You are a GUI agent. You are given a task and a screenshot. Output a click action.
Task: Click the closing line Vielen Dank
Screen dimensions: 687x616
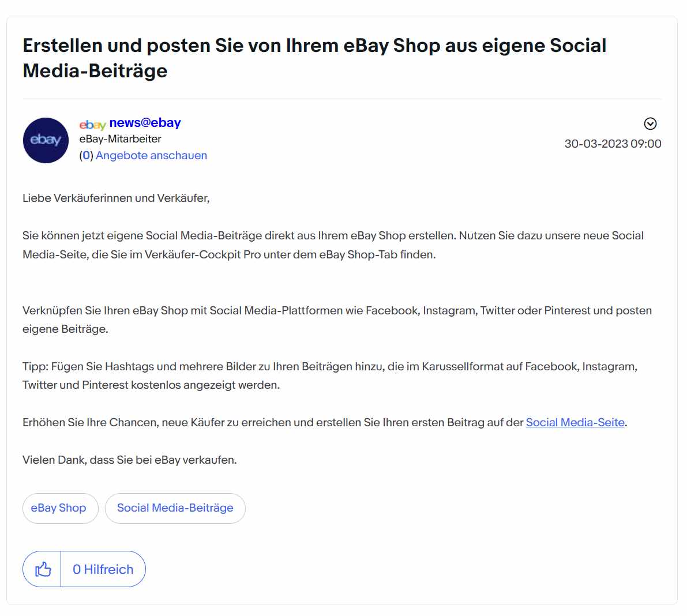pos(130,460)
